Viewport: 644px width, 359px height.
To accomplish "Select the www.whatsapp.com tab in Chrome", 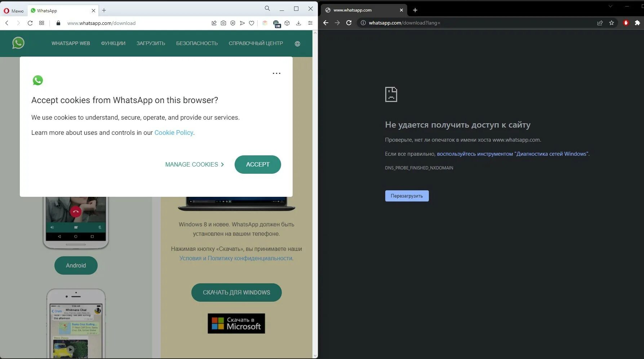I will click(363, 10).
